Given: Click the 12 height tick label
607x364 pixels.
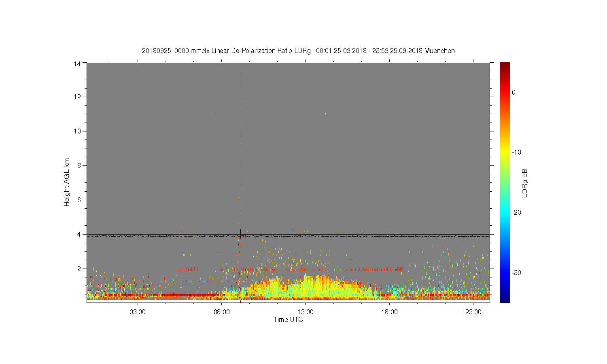Looking at the screenshot, I should pyautogui.click(x=77, y=97).
